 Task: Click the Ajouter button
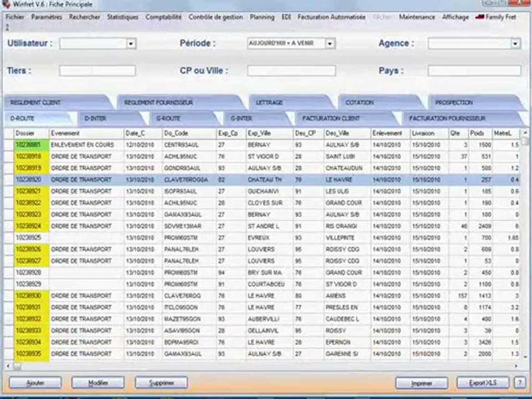[x=35, y=383]
